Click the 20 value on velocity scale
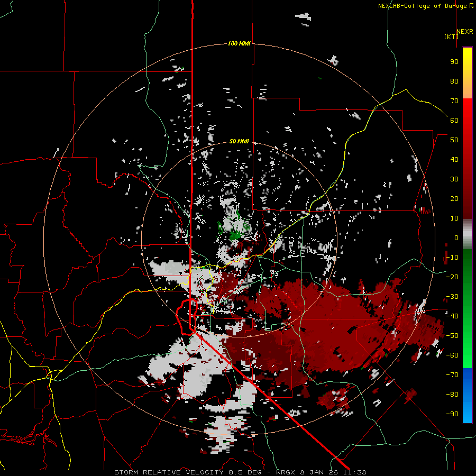The height and width of the screenshot is (476, 476). tap(454, 199)
